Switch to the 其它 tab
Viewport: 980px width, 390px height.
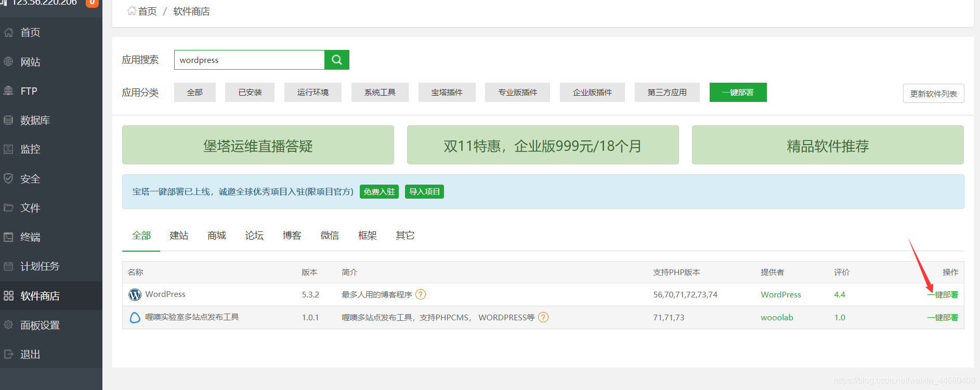coord(405,236)
